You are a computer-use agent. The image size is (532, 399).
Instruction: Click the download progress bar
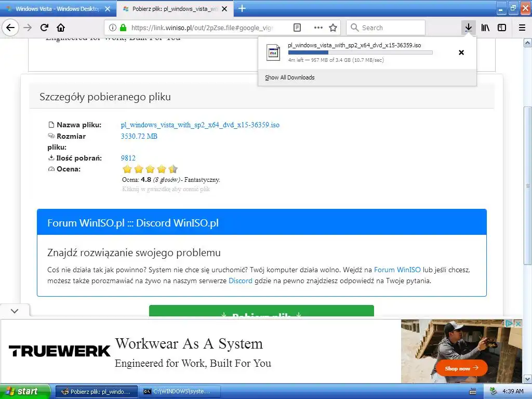[361, 52]
